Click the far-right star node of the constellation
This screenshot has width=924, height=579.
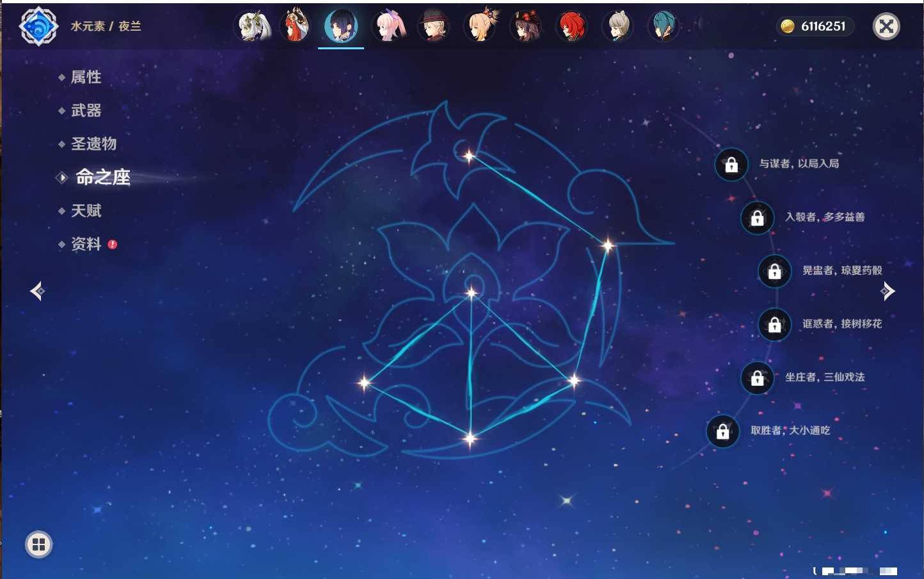(607, 244)
